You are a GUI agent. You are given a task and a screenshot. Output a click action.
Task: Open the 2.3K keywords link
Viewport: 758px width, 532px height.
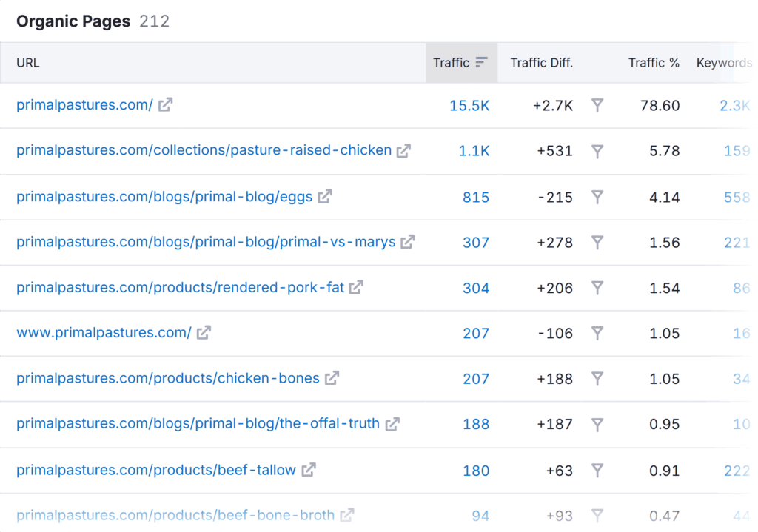[x=734, y=105]
